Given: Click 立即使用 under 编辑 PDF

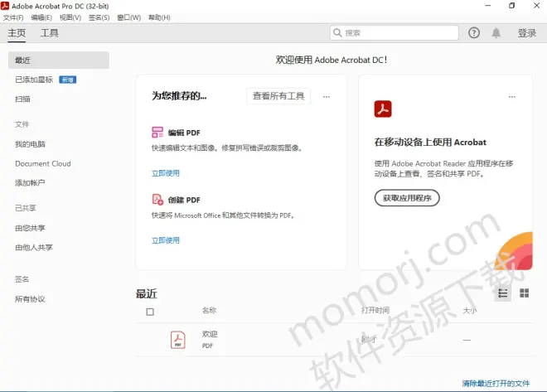Looking at the screenshot, I should coord(166,173).
